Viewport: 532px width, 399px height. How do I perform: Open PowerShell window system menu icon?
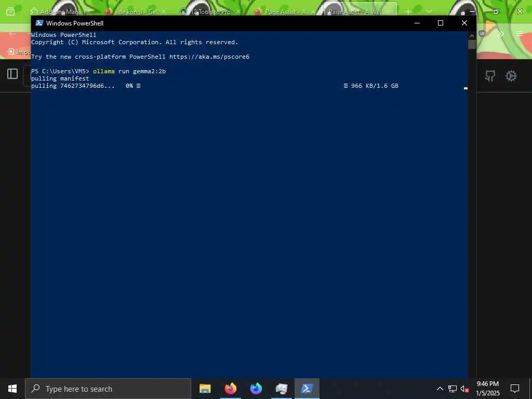pyautogui.click(x=39, y=23)
